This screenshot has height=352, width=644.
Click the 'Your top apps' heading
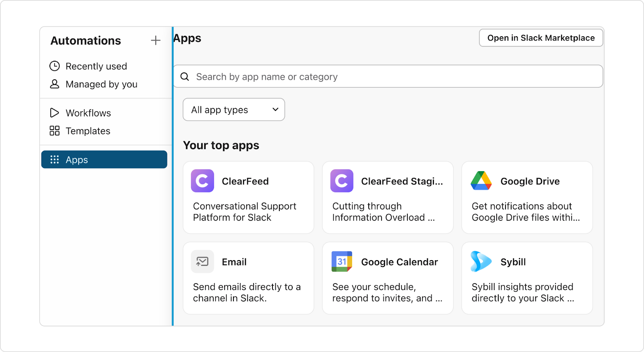click(221, 145)
